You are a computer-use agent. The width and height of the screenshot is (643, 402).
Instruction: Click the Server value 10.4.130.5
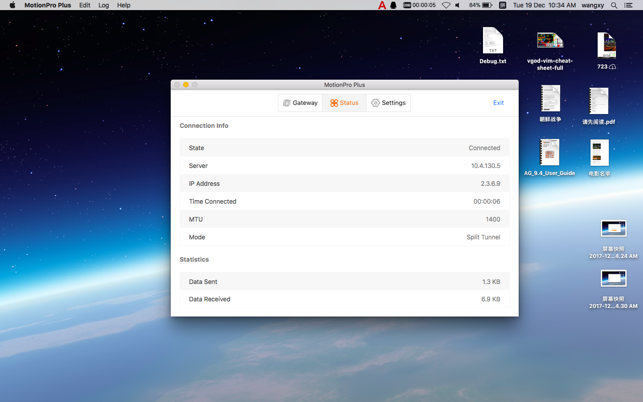click(x=486, y=166)
